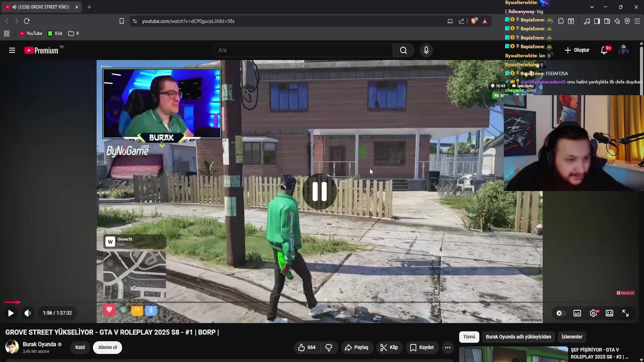Open tab search dropdown chevron

592,7
